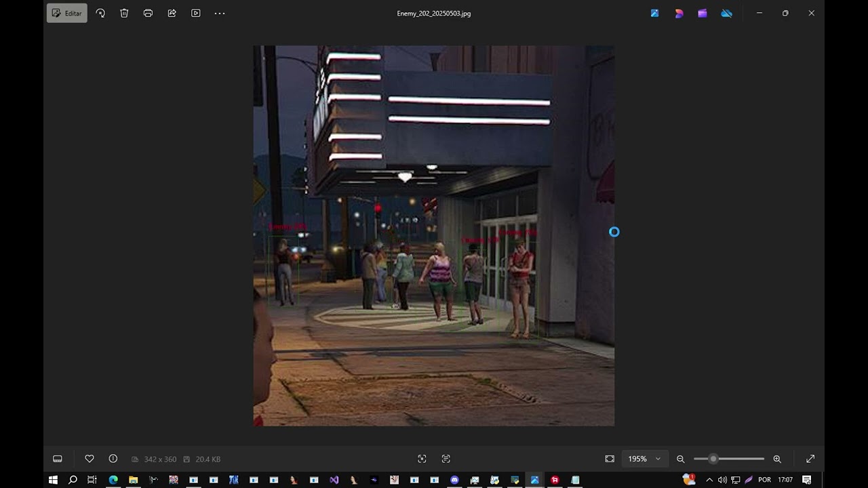
Task: Click the volume speaker icon in tray
Action: [x=722, y=480]
